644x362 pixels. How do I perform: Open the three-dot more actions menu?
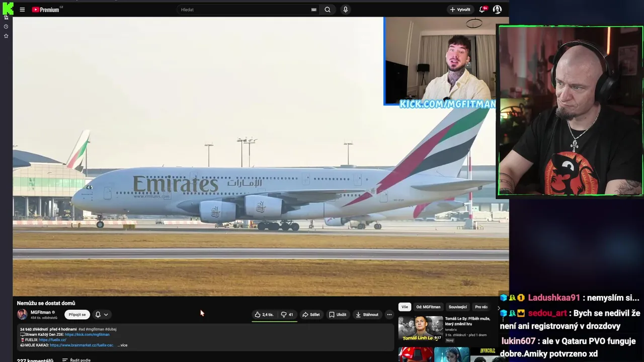389,315
